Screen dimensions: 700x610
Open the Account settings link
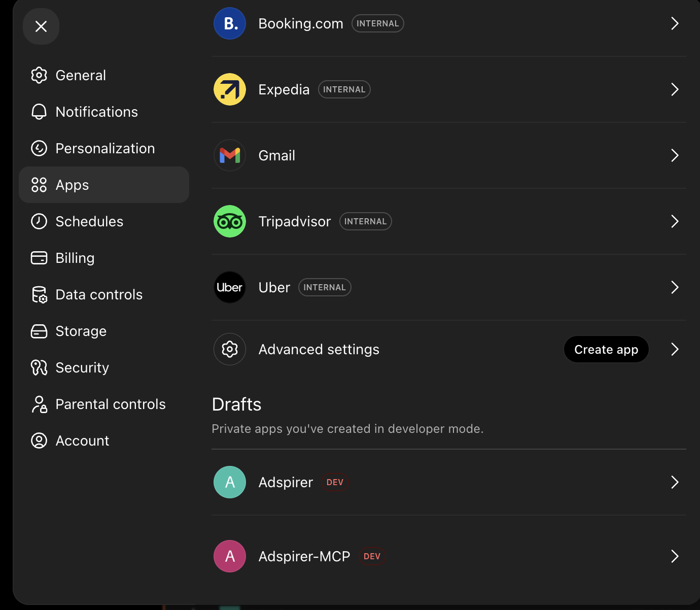104,440
